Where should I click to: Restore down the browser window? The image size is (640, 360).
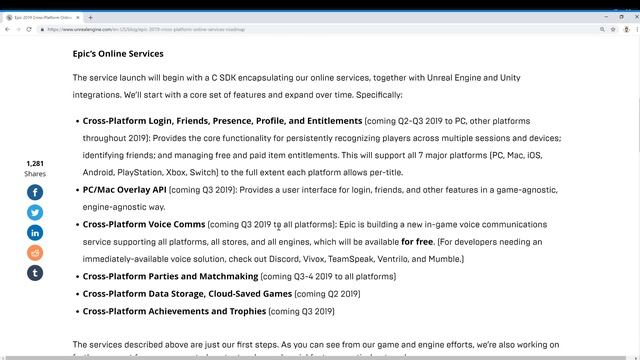(622, 17)
